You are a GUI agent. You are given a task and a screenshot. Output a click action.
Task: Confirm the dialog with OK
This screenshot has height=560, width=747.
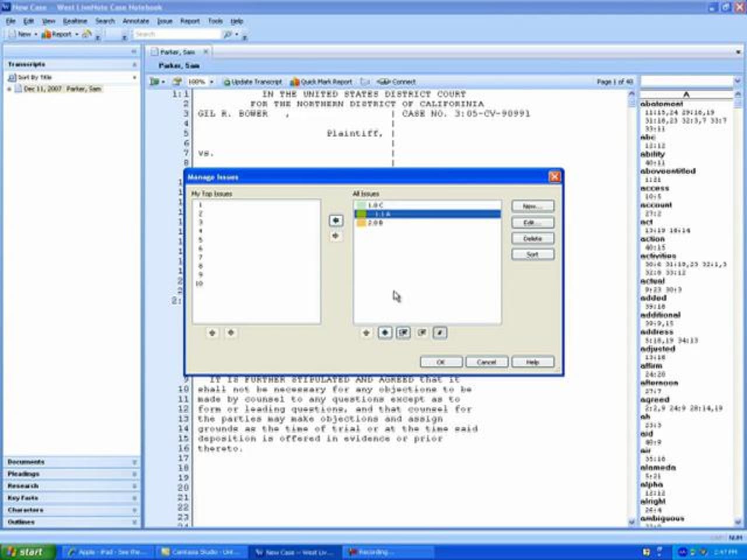pyautogui.click(x=441, y=362)
